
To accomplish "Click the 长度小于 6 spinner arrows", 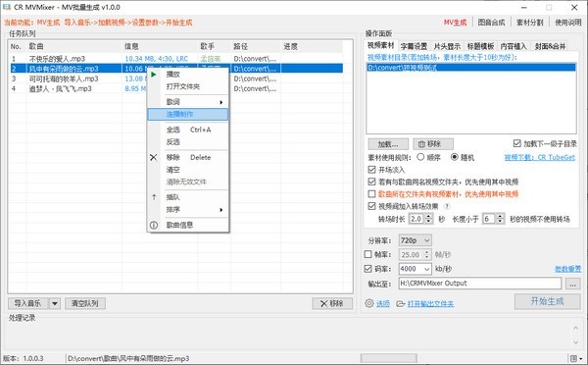I will 500,219.
